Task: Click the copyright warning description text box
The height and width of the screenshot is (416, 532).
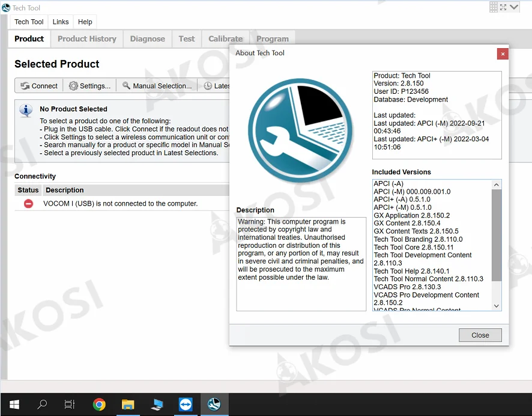Action: 301,264
